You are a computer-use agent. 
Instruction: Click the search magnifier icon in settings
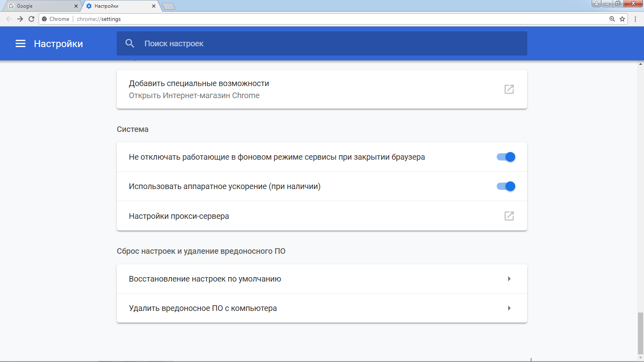[130, 43]
